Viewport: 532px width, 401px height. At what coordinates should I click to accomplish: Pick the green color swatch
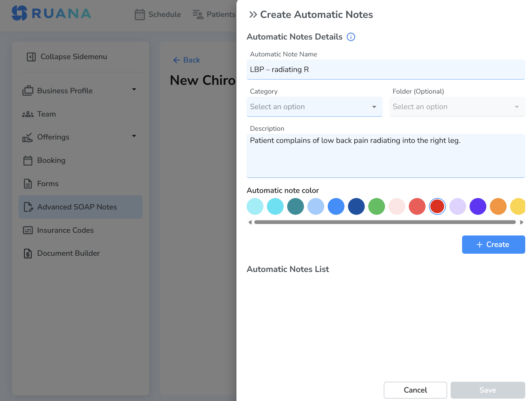tap(377, 206)
